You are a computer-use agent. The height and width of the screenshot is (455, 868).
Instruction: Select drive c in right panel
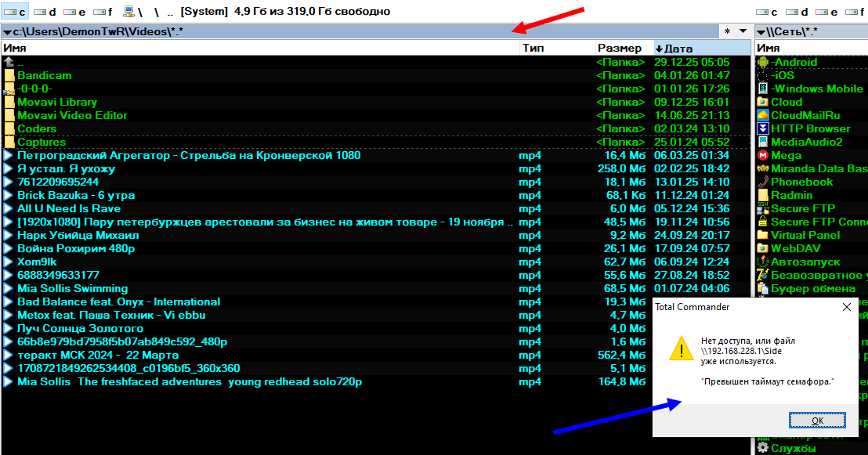(768, 12)
